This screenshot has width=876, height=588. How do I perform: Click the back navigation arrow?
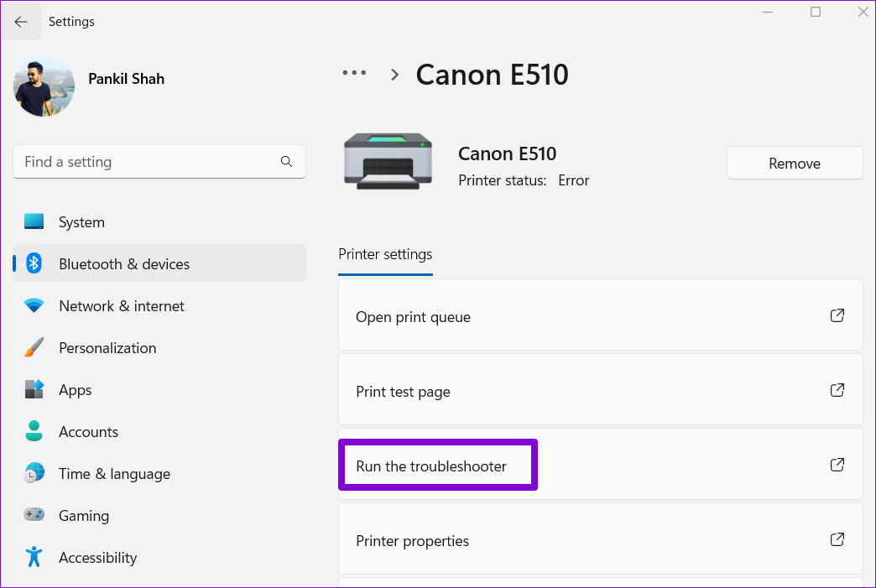tap(21, 21)
